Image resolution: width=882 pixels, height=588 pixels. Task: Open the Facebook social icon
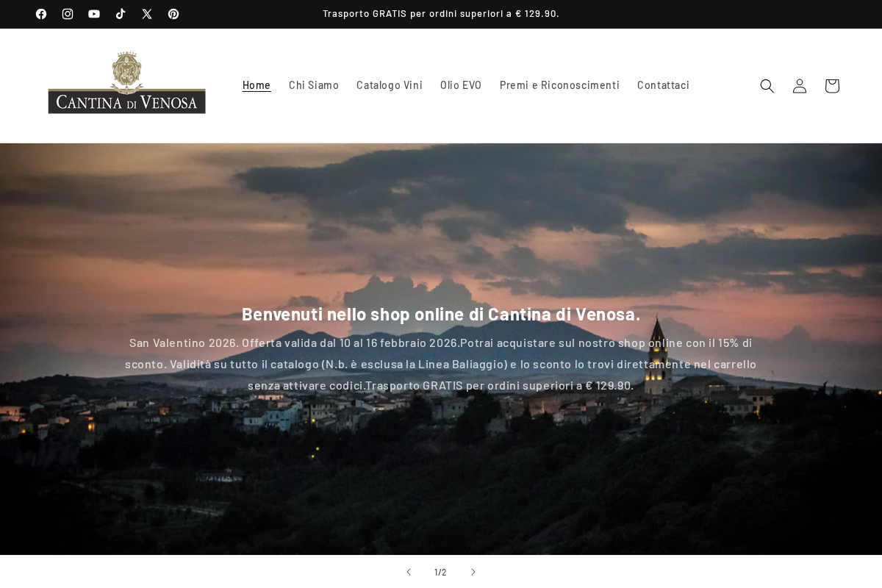coord(41,14)
